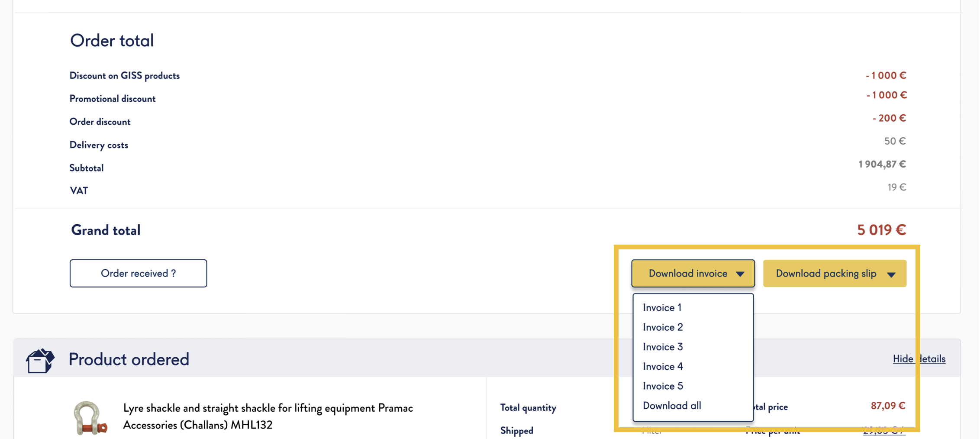Click the Order discount - 200 € value
Screen dimensions: 980x439
[889, 118]
